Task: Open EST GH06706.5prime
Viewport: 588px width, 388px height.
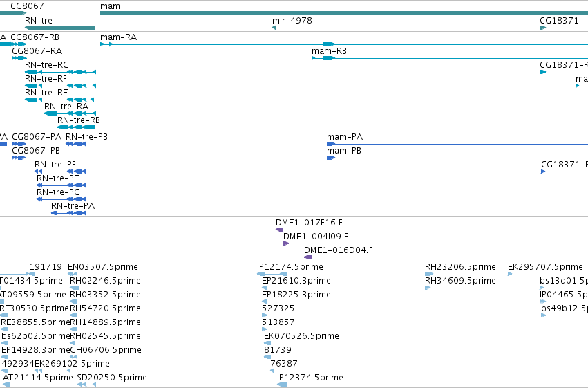Action: (x=106, y=351)
